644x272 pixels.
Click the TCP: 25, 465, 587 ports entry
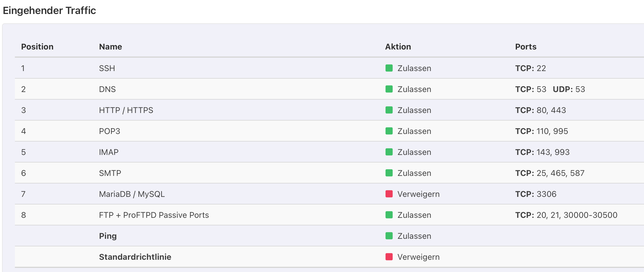pyautogui.click(x=550, y=173)
